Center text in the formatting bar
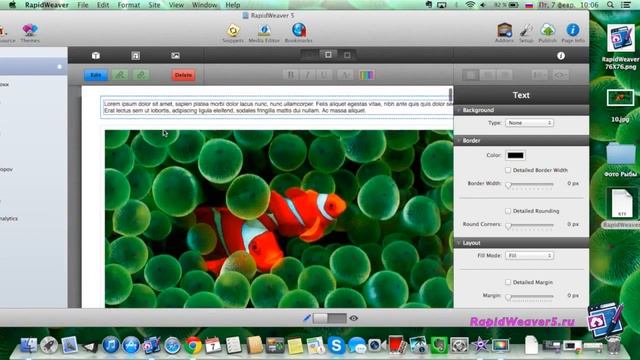This screenshot has width=640, height=360. [488, 75]
